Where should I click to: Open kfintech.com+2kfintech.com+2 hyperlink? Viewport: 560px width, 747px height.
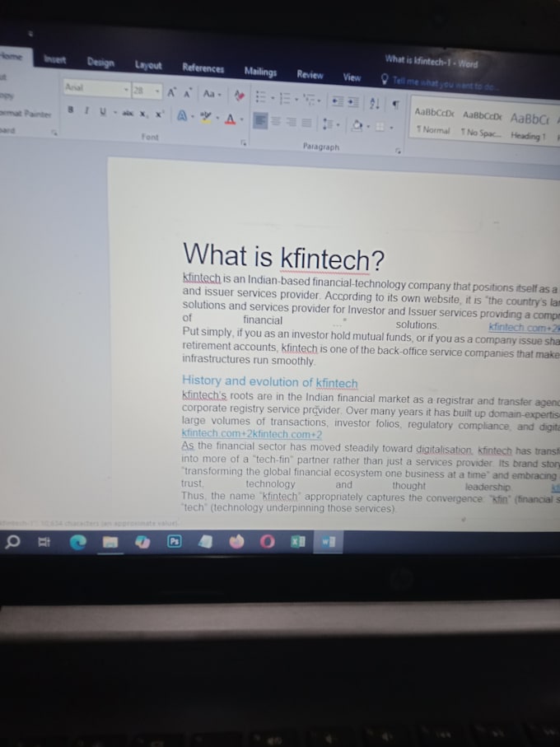coord(252,435)
